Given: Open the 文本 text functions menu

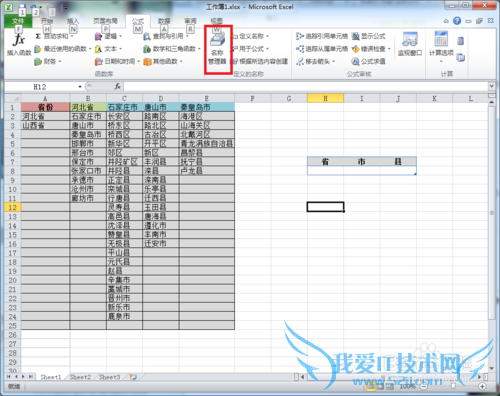Looking at the screenshot, I should (x=108, y=49).
